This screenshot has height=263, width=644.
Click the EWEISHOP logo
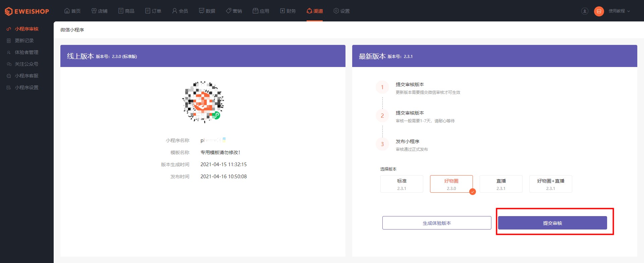click(27, 11)
